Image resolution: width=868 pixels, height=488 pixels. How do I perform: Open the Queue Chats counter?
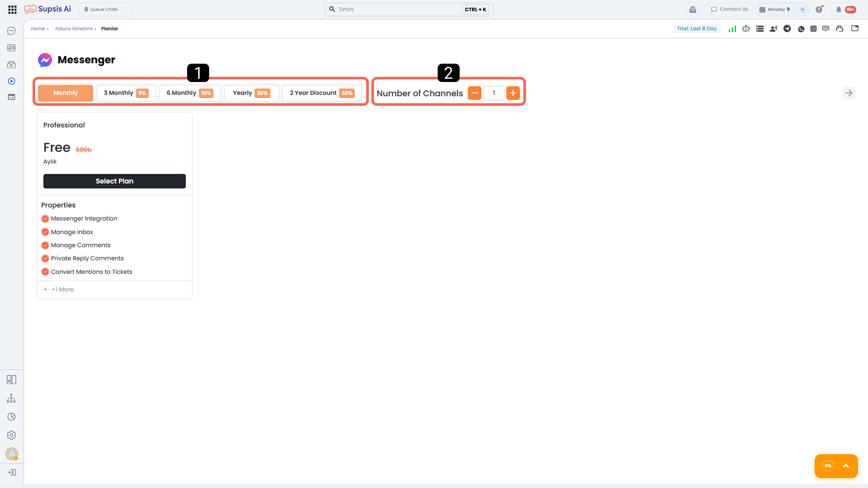pyautogui.click(x=105, y=10)
